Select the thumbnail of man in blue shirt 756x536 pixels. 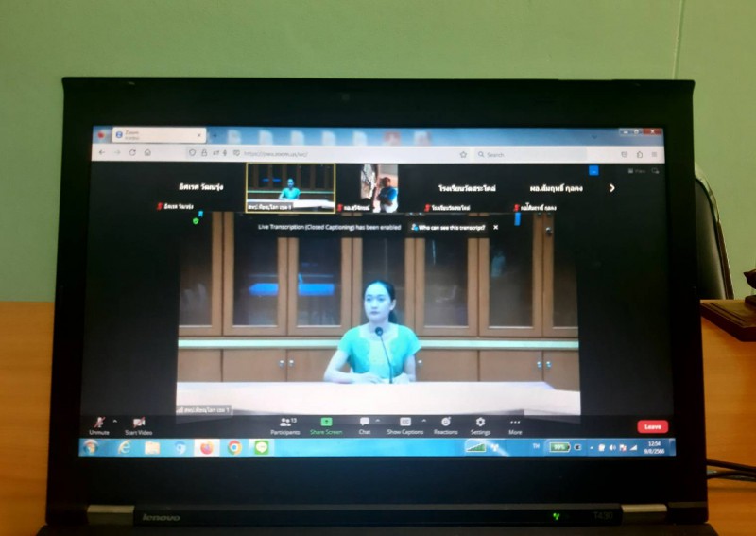(x=380, y=188)
